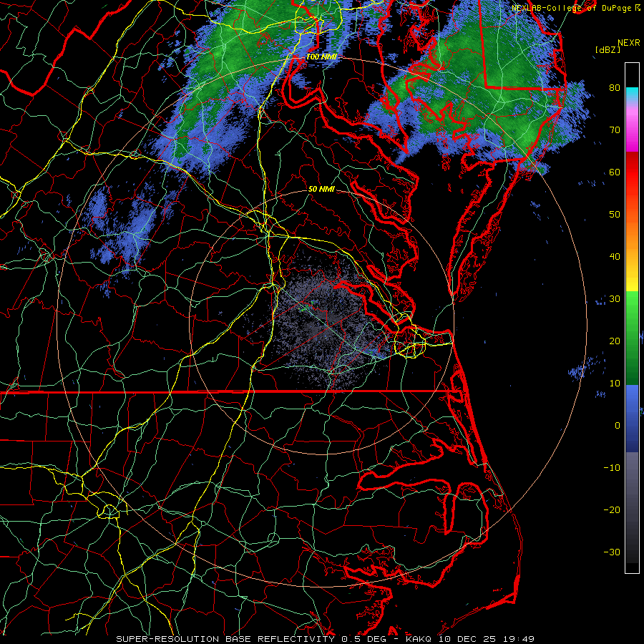Click the 100 NMI range ring label
The image size is (644, 644).
tap(321, 57)
